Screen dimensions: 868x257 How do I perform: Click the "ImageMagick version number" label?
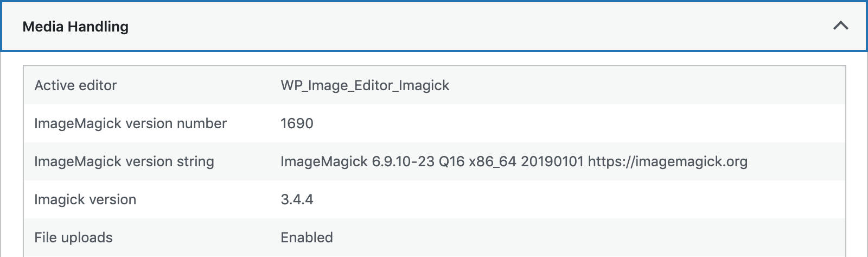coord(130,123)
